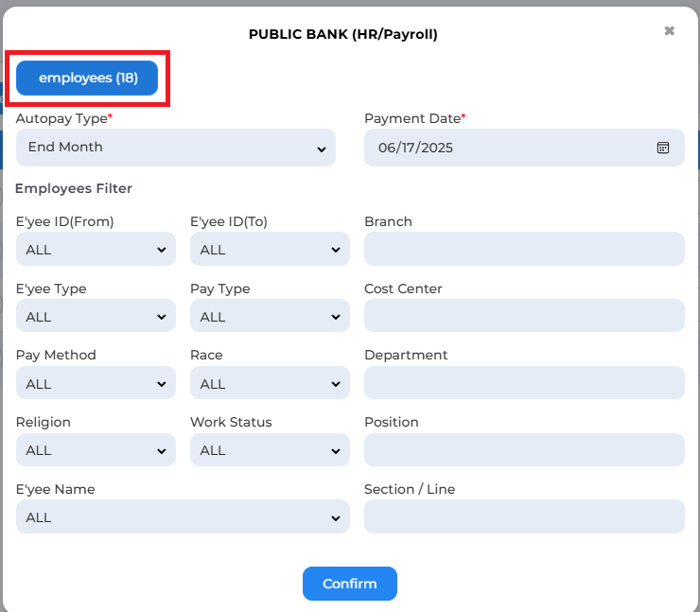Image resolution: width=700 pixels, height=612 pixels.
Task: Expand the E'yee Name dropdown
Action: pyautogui.click(x=183, y=516)
